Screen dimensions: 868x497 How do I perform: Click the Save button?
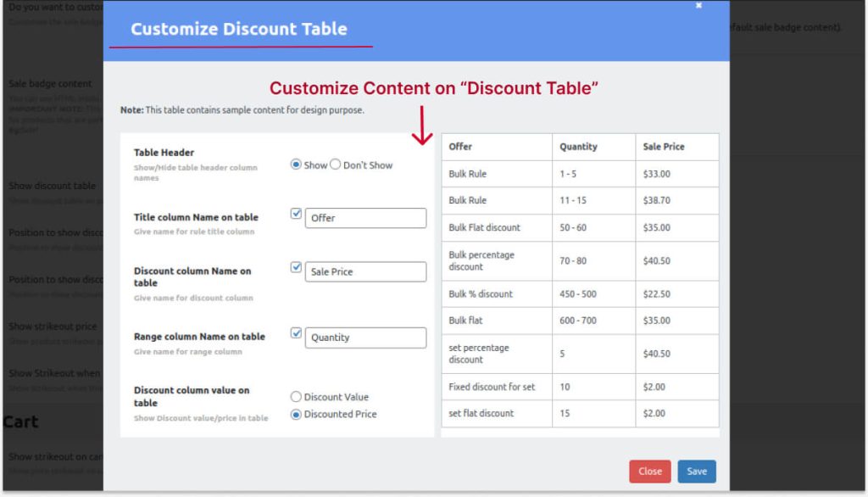pyautogui.click(x=696, y=471)
